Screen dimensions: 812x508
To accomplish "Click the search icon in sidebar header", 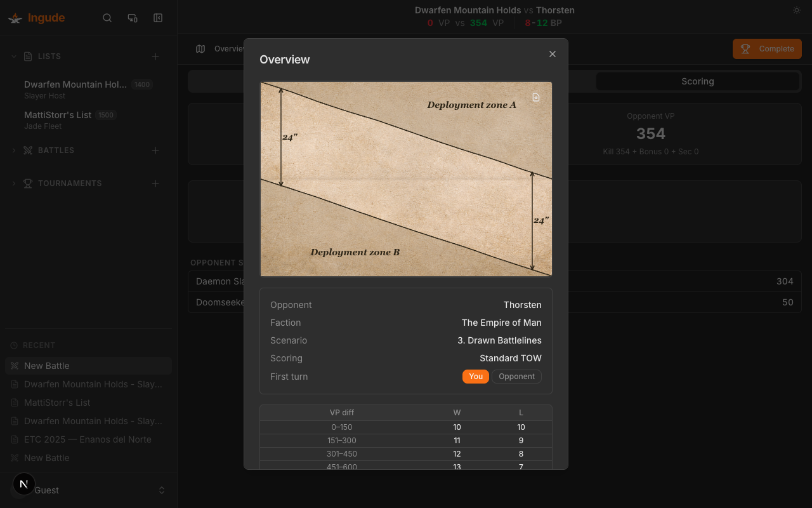I will 107,18.
